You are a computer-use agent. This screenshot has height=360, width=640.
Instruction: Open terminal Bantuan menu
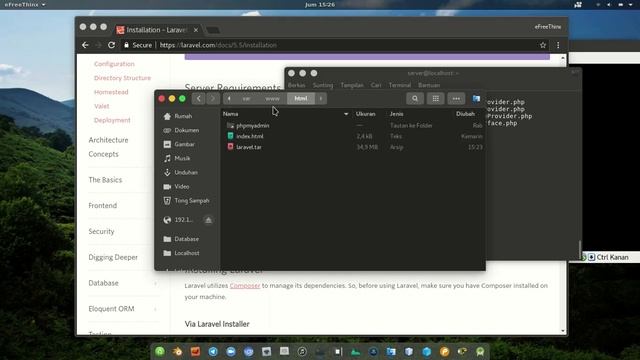(429, 85)
